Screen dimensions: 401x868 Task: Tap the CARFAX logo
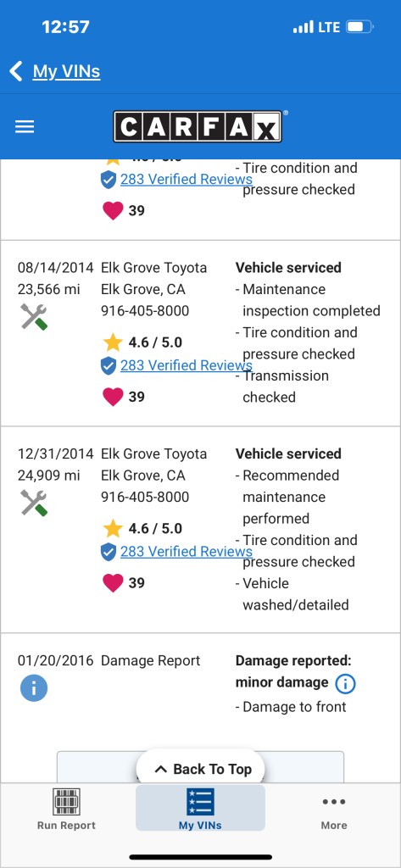(x=198, y=126)
